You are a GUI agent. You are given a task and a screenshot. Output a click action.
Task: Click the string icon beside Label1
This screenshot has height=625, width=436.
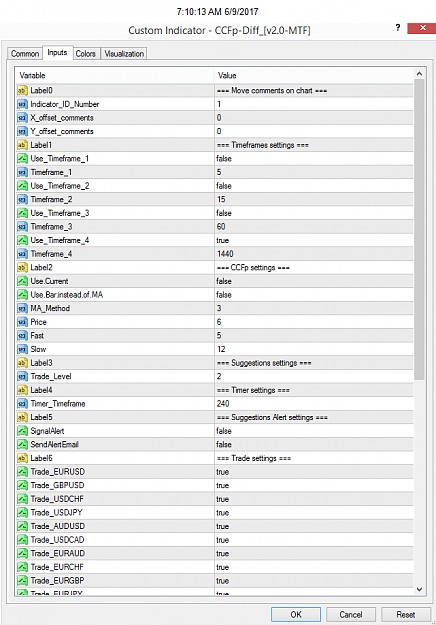pos(22,145)
